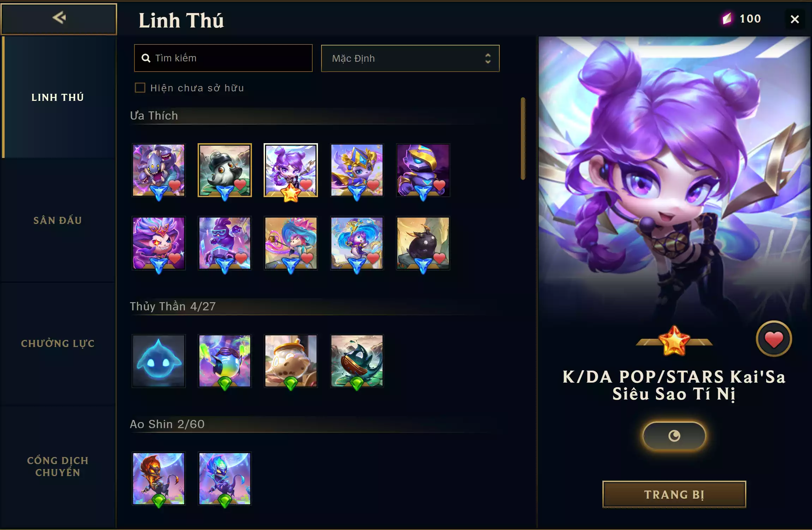This screenshot has width=812, height=530.
Task: Select the River Sprite blue icon
Action: click(158, 361)
